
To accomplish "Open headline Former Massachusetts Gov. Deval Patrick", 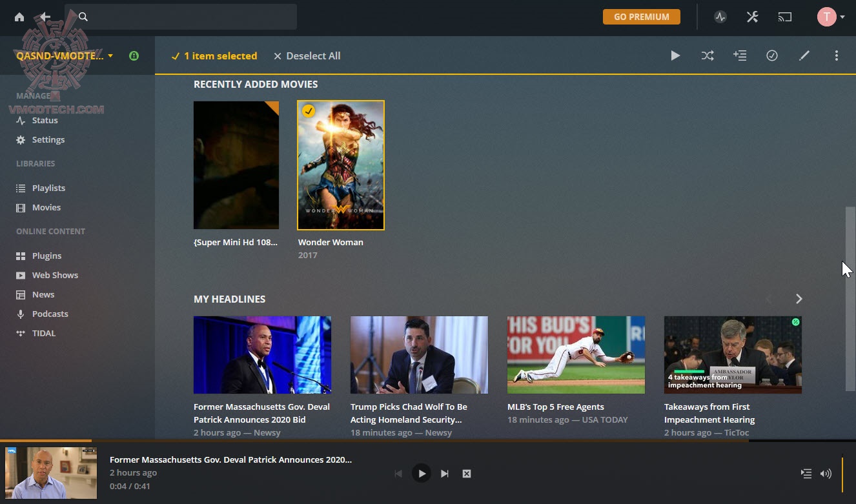I will pos(261,413).
